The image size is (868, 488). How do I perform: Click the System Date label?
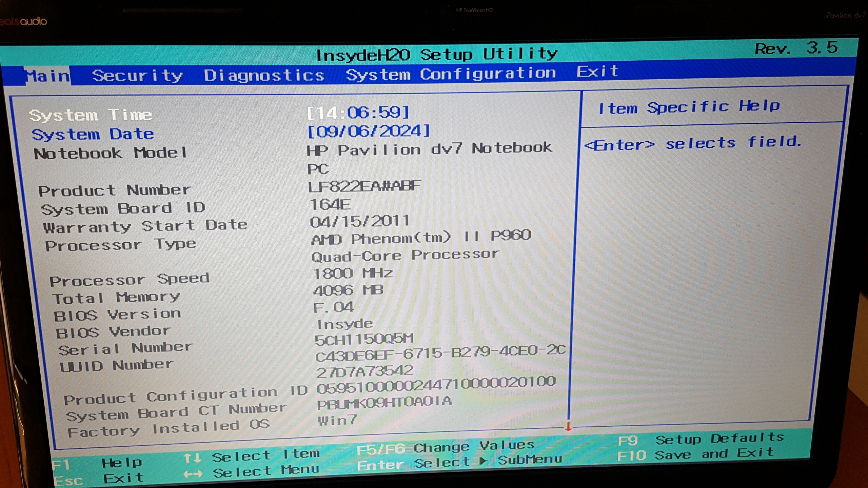pyautogui.click(x=93, y=134)
